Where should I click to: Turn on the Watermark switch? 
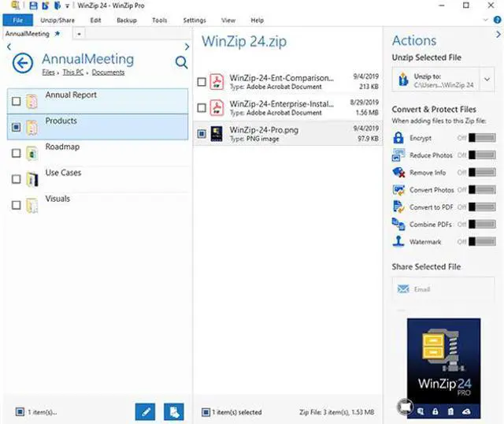pos(482,242)
